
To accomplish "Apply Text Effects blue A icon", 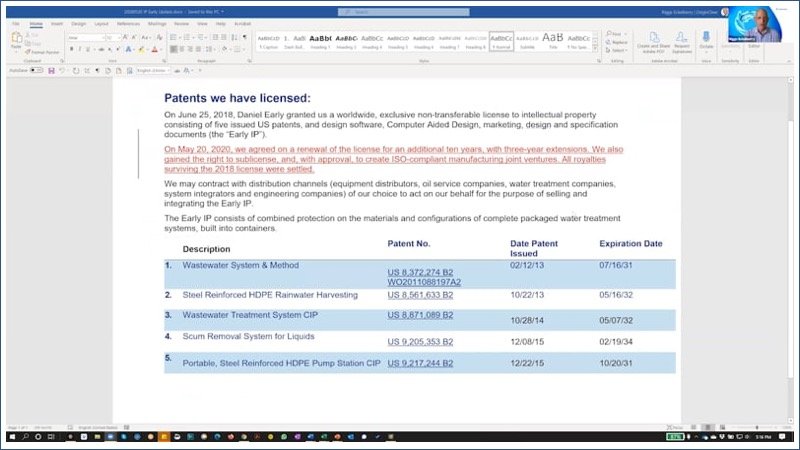I will (129, 49).
